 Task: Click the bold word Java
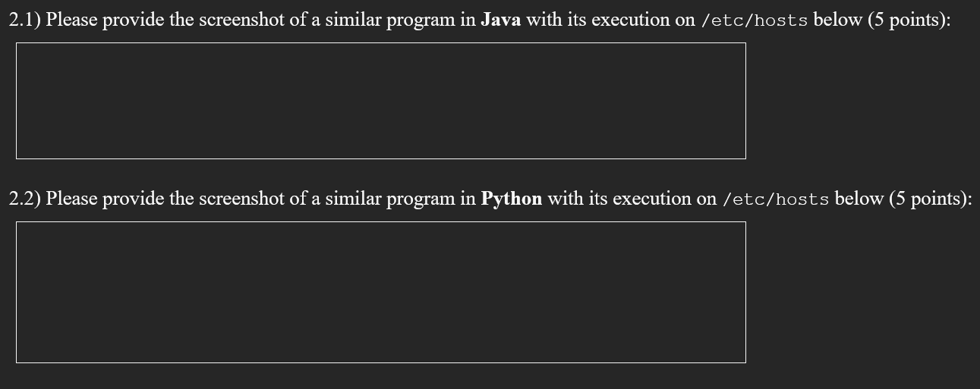501,20
